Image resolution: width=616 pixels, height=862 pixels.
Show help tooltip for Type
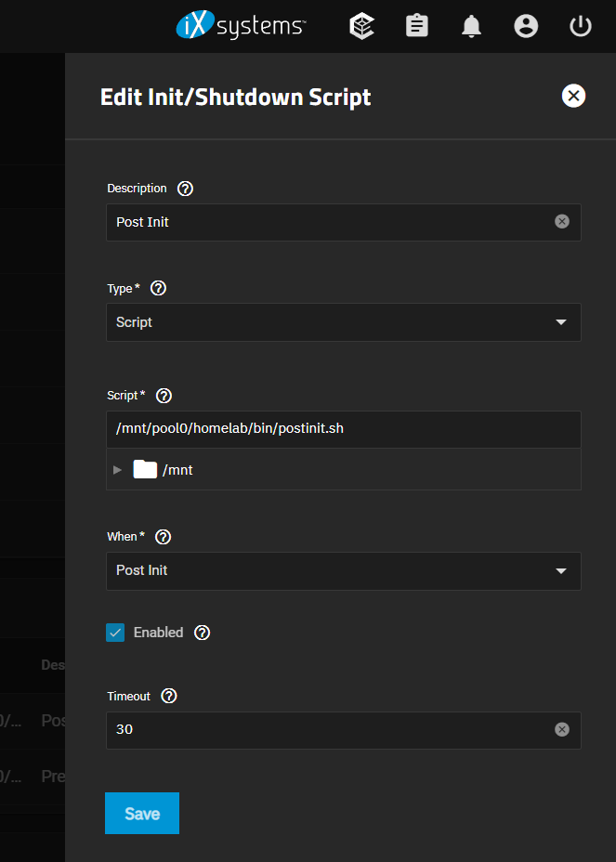pos(158,289)
